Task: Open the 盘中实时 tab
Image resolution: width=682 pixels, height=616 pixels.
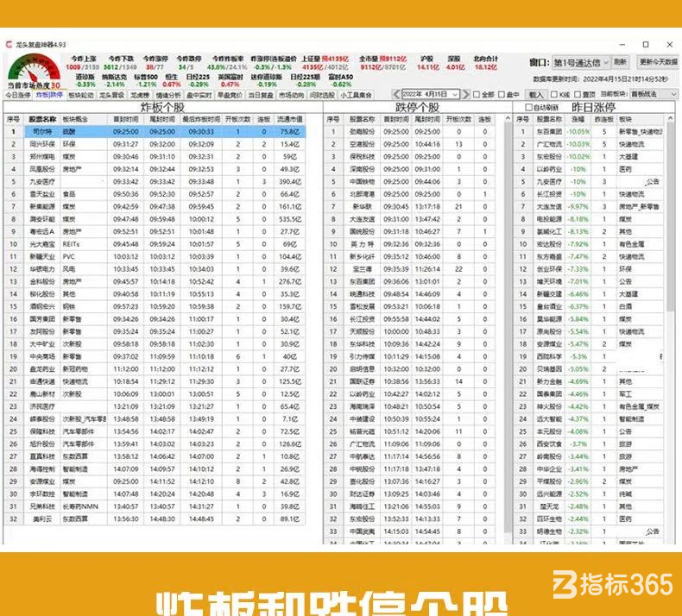Action: [x=199, y=95]
